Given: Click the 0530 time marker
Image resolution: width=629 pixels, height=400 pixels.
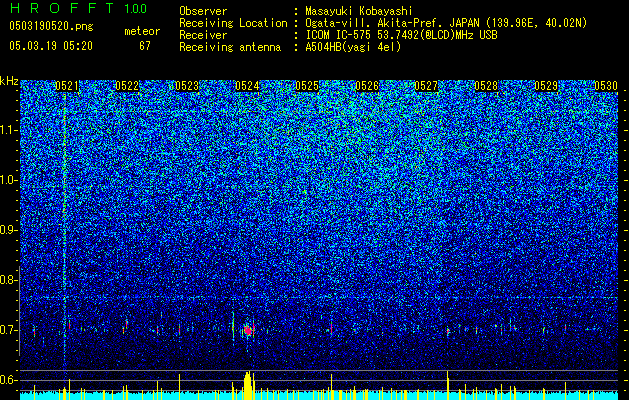Looking at the screenshot, I should coord(606,86).
